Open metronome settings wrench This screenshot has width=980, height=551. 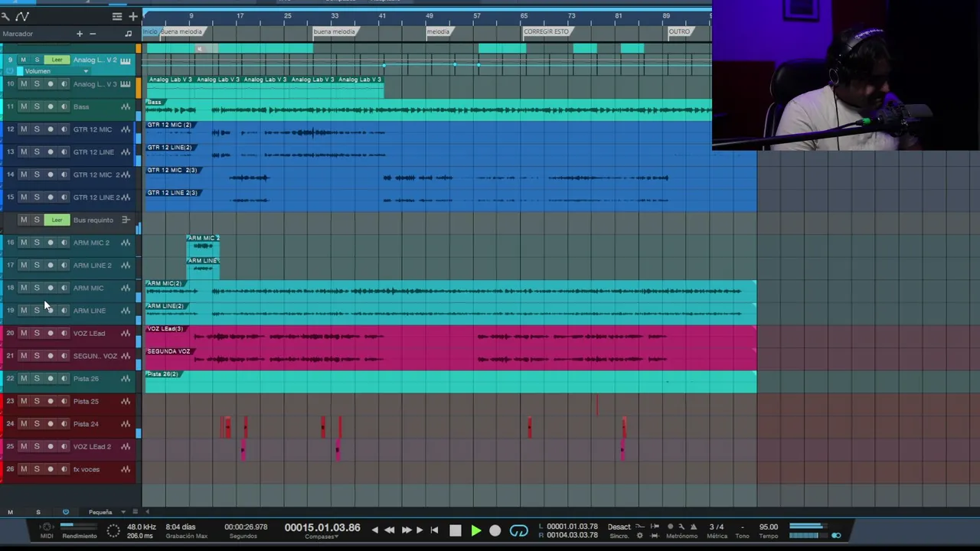click(681, 527)
